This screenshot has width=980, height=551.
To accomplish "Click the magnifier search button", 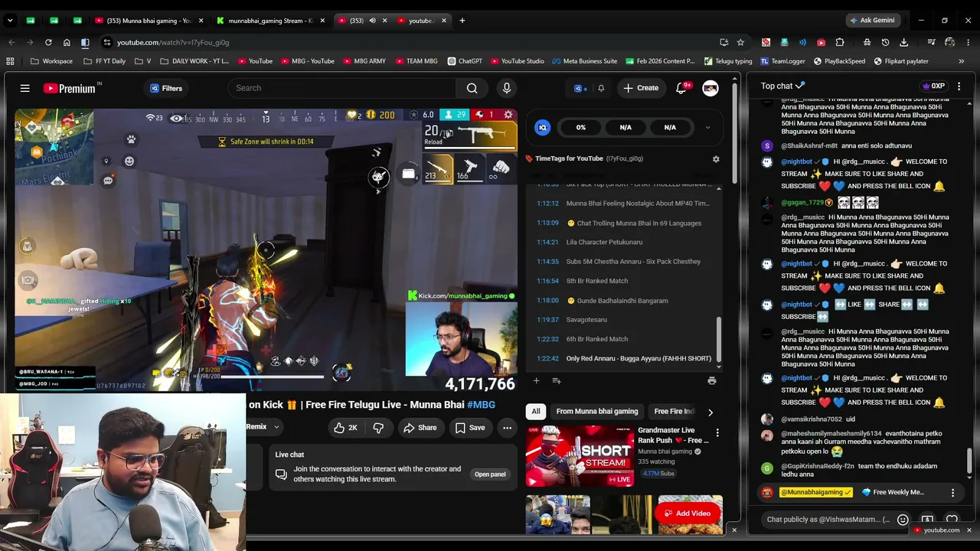I will pyautogui.click(x=472, y=88).
